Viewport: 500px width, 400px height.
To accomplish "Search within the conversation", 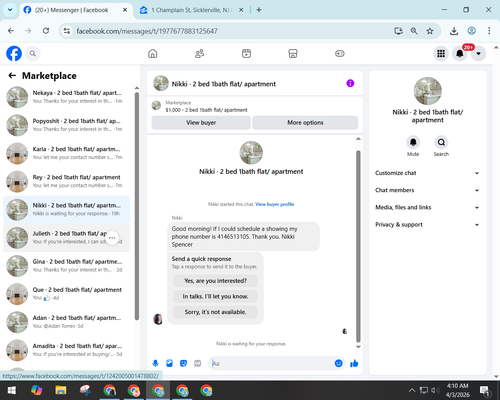I will [441, 142].
